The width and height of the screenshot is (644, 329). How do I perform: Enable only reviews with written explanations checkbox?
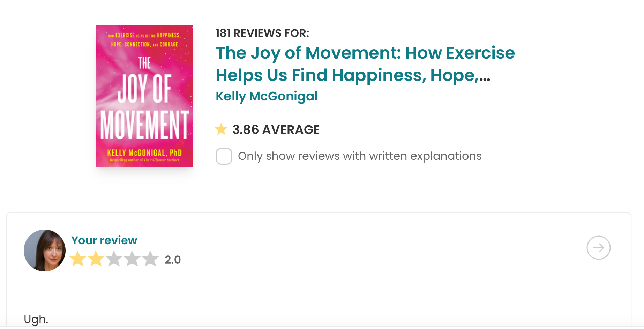coord(224,156)
